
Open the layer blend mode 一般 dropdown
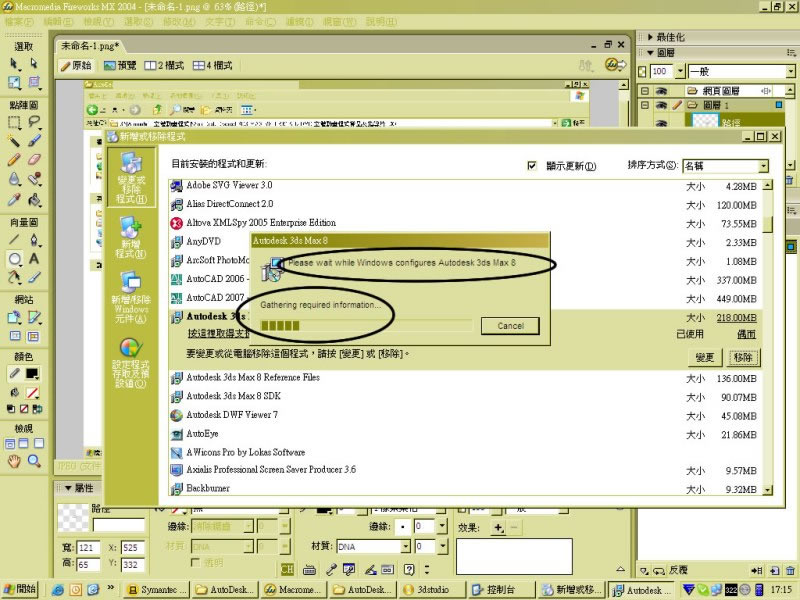click(x=790, y=71)
